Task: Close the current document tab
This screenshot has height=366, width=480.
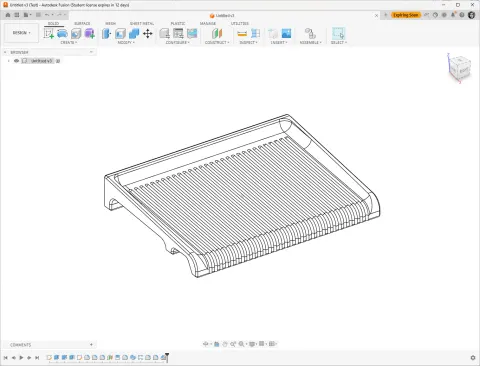Action: (x=376, y=15)
